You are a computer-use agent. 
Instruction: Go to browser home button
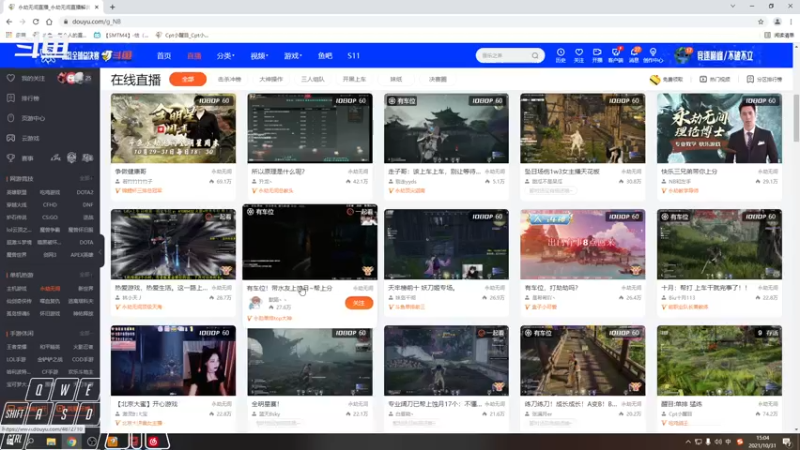point(49,21)
